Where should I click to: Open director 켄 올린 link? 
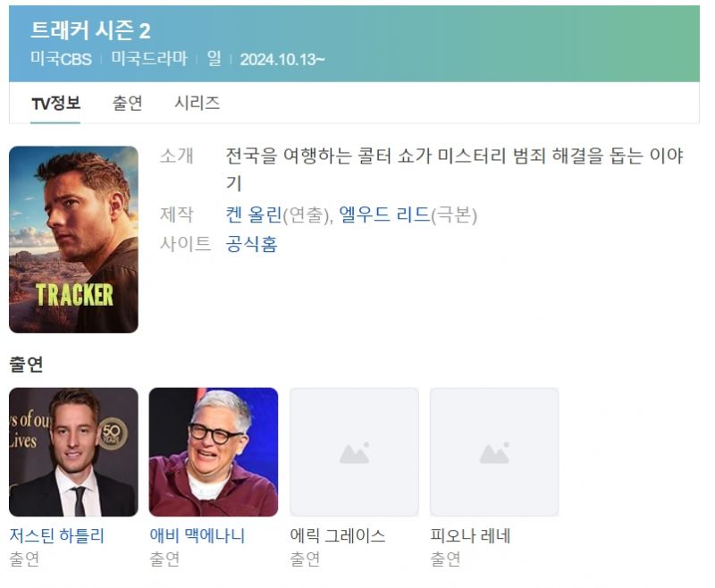[x=254, y=214]
